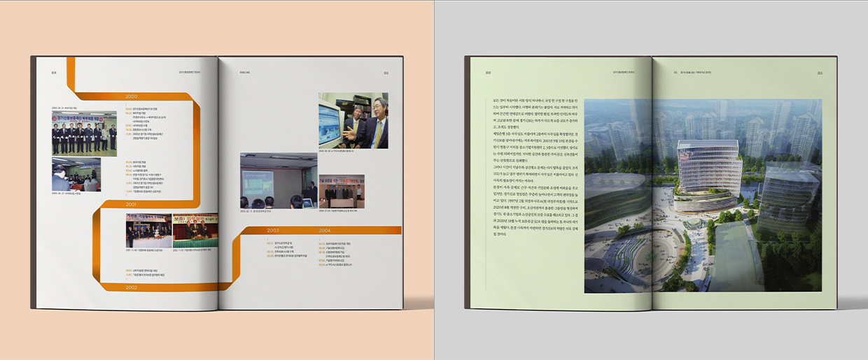Select the signing ceremony photo with red banner
This screenshot has width=868, height=360.
click(148, 231)
